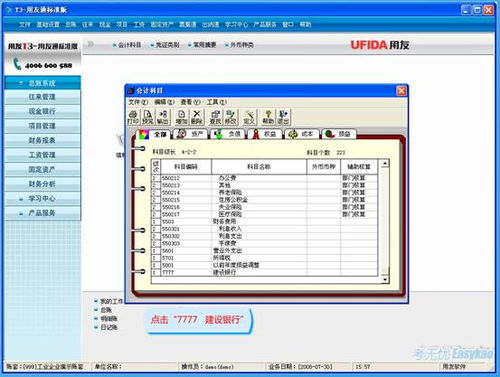
Task: Open 编辑 menu in 会计科目 window
Action: (164, 102)
